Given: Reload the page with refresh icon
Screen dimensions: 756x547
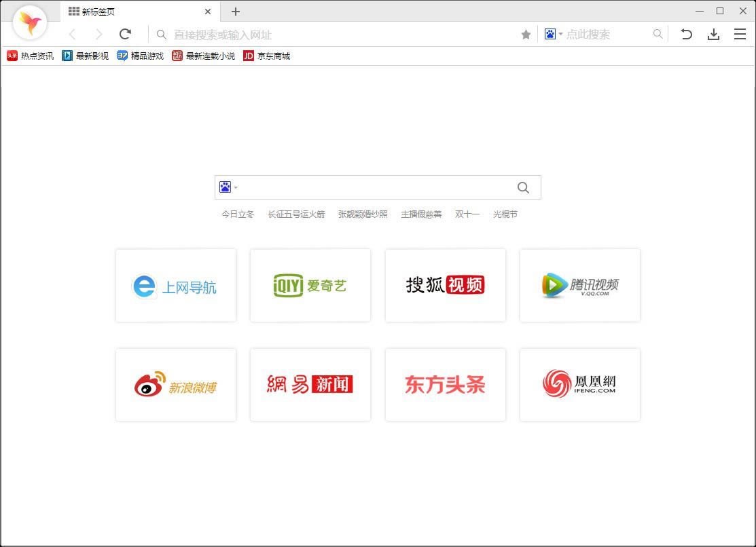Looking at the screenshot, I should tap(125, 34).
